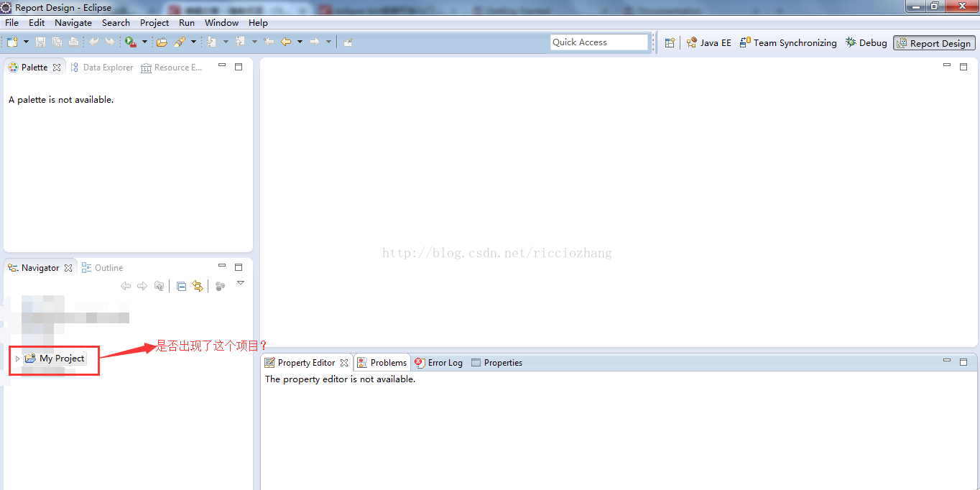Expand the My Project tree node

click(17, 359)
